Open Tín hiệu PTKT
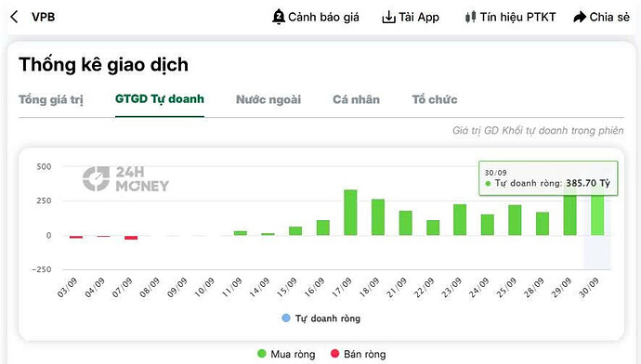Image resolution: width=641 pixels, height=364 pixels. tap(517, 17)
